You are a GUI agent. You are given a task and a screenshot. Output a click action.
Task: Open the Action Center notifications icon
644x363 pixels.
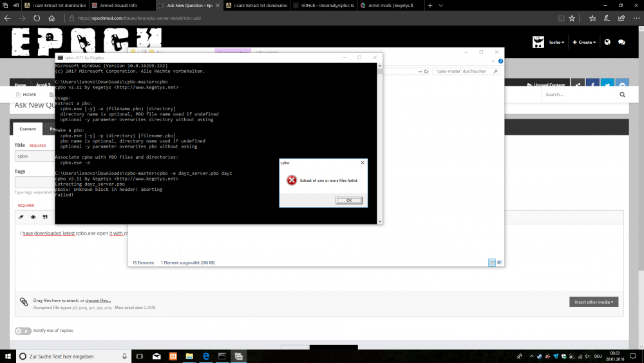click(x=633, y=357)
